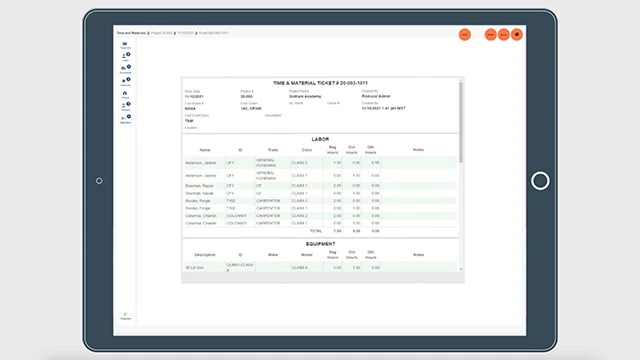Click the leftmost orange round button
This screenshot has height=360, width=640.
pos(464,35)
